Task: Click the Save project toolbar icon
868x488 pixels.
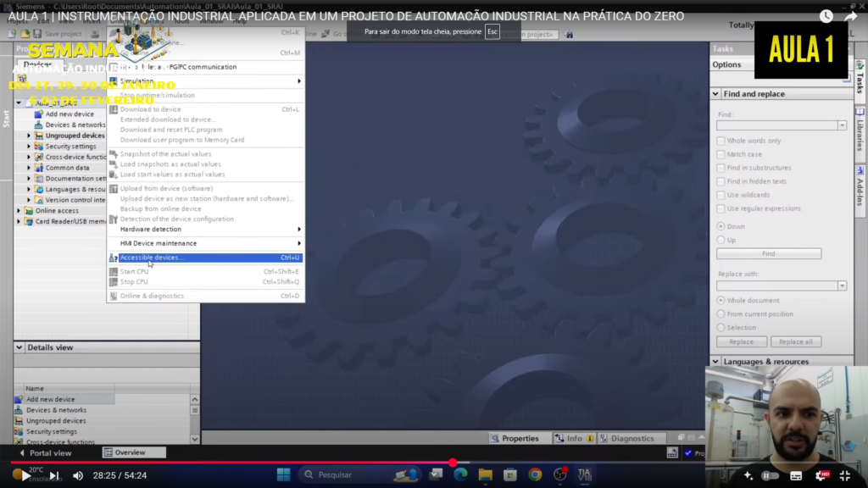Action: pos(37,34)
